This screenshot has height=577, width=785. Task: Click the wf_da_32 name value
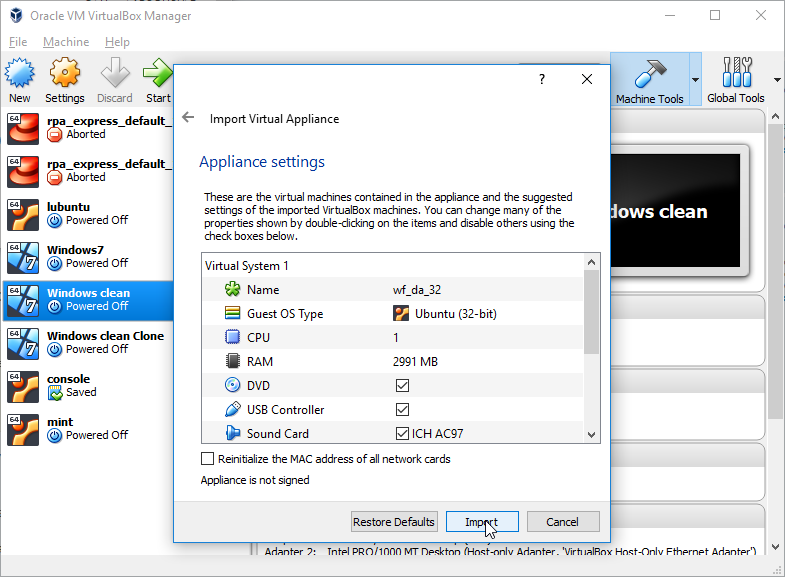click(x=417, y=290)
